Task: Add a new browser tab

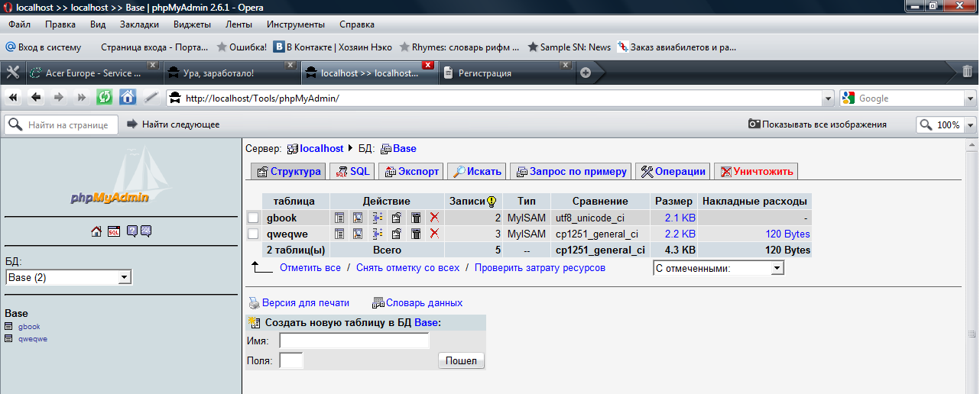Action: (586, 73)
